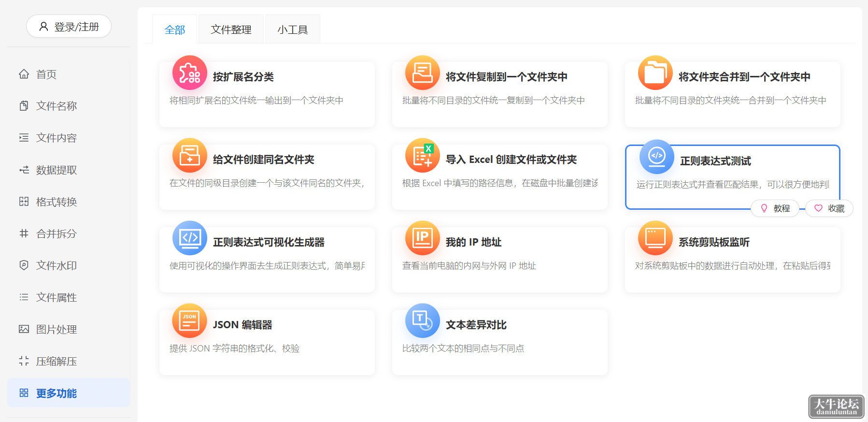Click the 压缩解压 sidebar icon

24,361
